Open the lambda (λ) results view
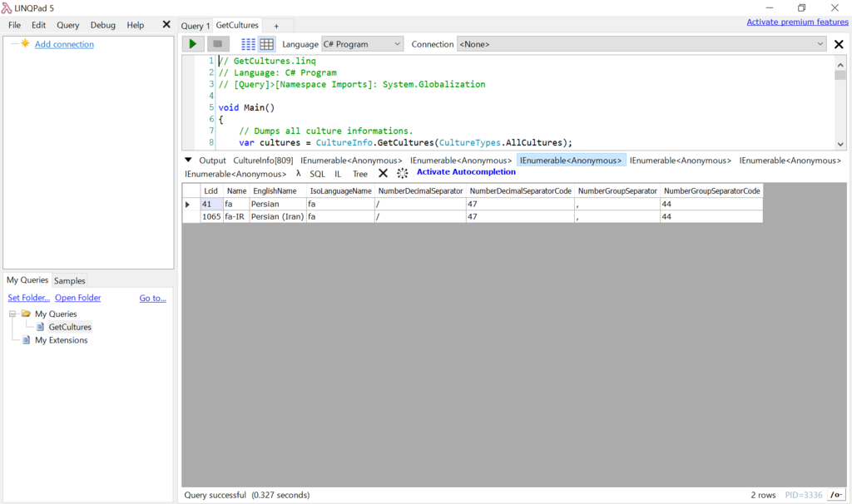 point(297,174)
